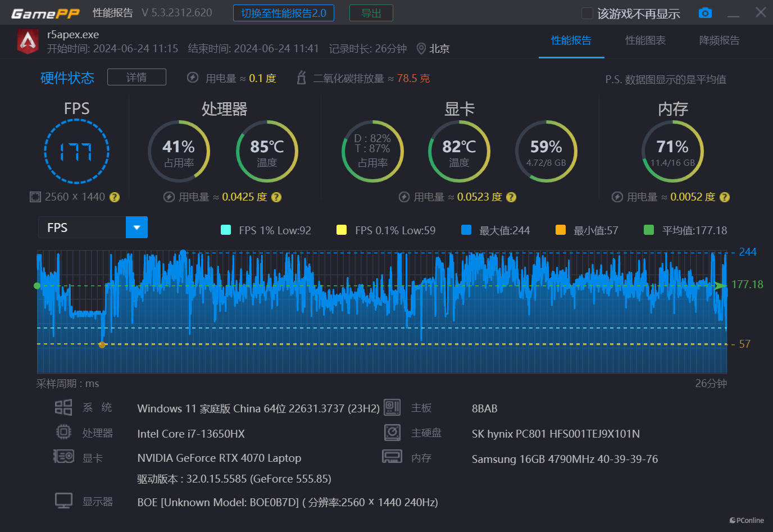
Task: Select the FPS combo box field
Action: tap(82, 228)
